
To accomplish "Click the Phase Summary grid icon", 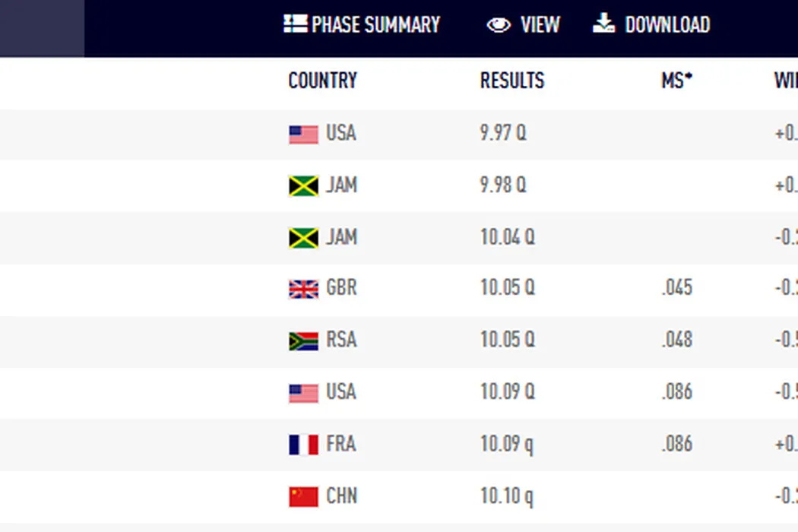I will 295,24.
